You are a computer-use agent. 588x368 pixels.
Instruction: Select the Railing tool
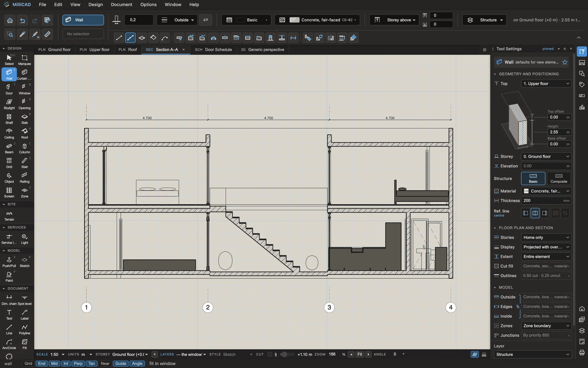point(24,178)
